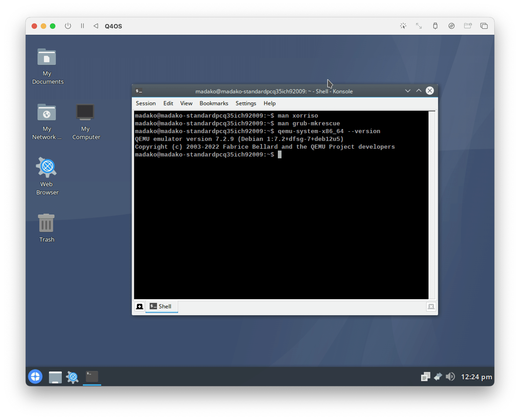
Task: Click the 'man xorriso' command line
Action: [x=226, y=116]
